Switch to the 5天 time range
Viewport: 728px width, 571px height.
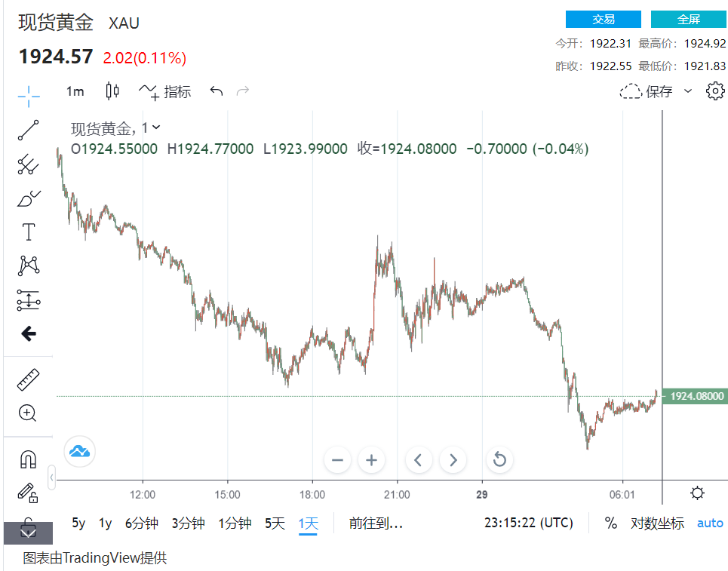tap(275, 523)
